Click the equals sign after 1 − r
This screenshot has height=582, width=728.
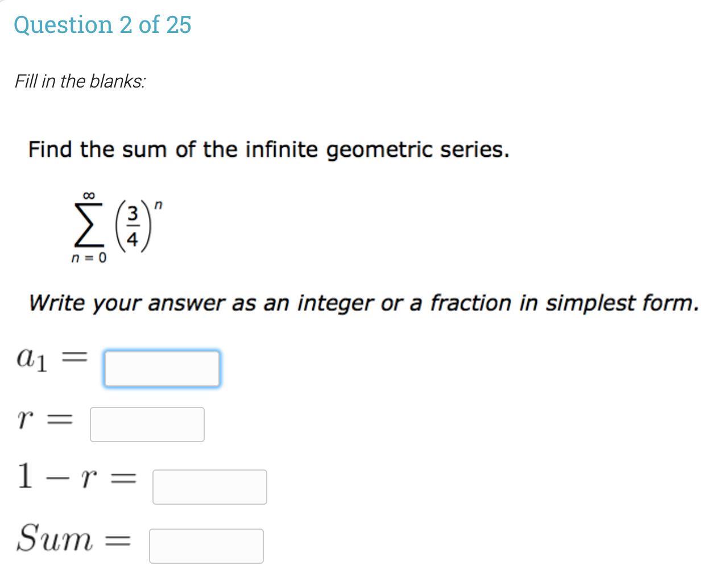[123, 480]
